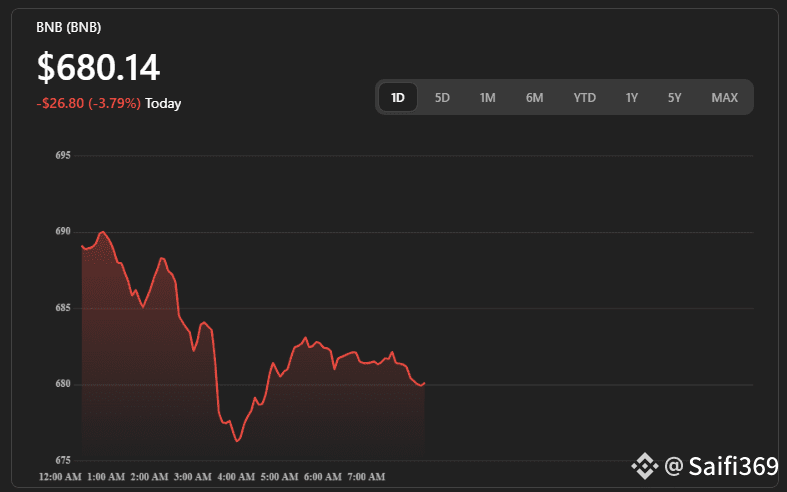Click the chart's lowest point near 676
Image resolution: width=787 pixels, height=492 pixels.
237,441
